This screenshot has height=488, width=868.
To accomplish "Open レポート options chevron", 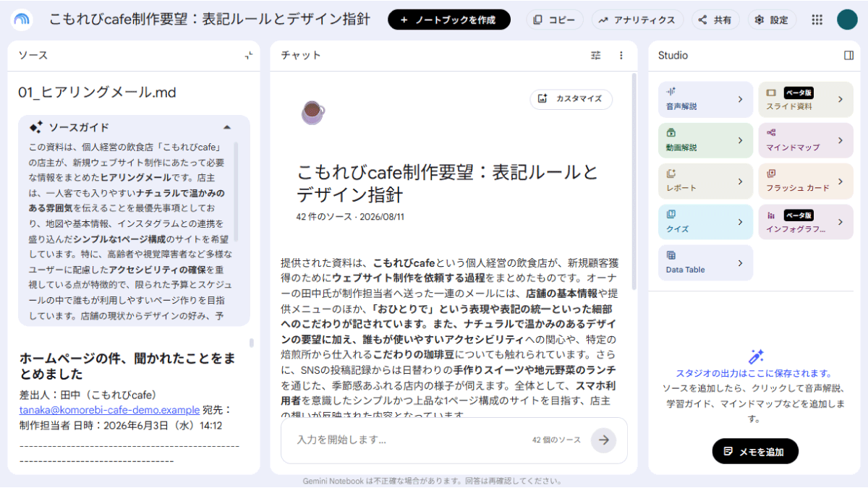I will pos(740,181).
